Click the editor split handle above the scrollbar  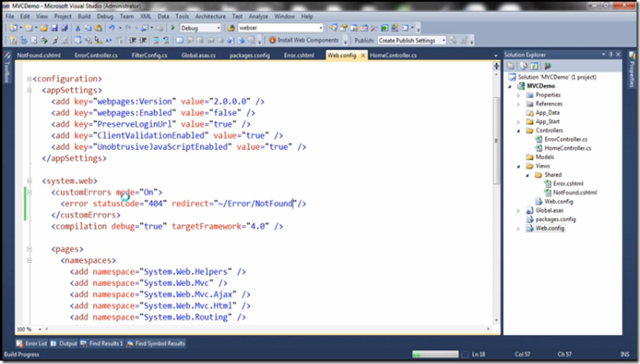(496, 65)
